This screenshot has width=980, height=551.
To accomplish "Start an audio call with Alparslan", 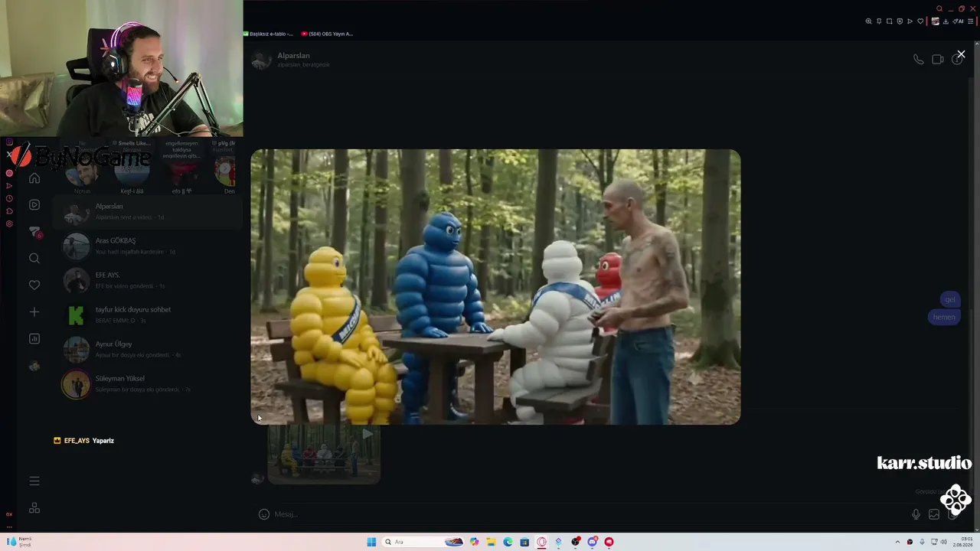I will [918, 60].
